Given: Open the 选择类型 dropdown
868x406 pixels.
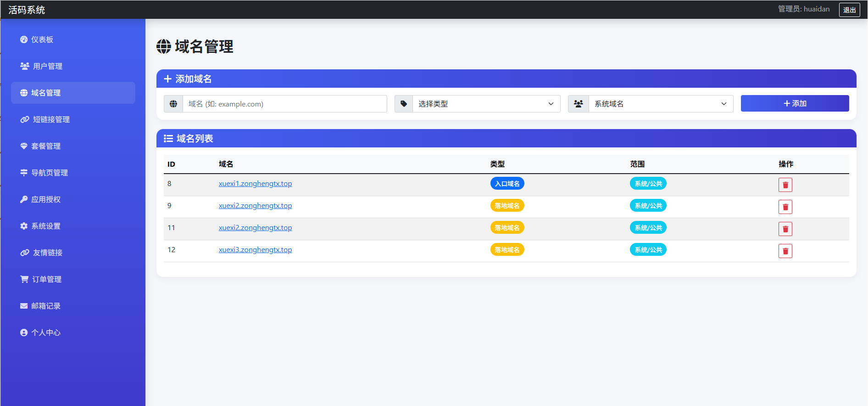Looking at the screenshot, I should [486, 104].
